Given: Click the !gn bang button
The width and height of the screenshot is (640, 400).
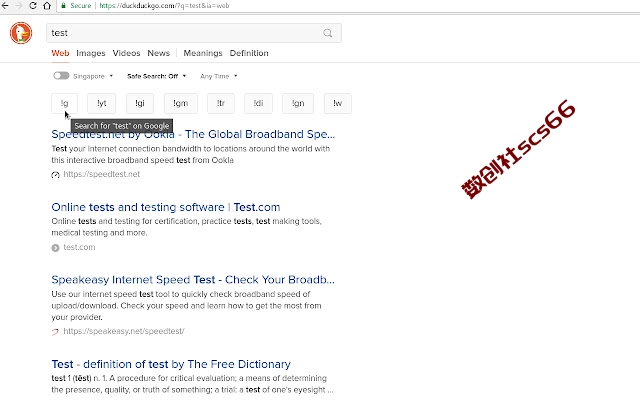Looking at the screenshot, I should pos(298,103).
